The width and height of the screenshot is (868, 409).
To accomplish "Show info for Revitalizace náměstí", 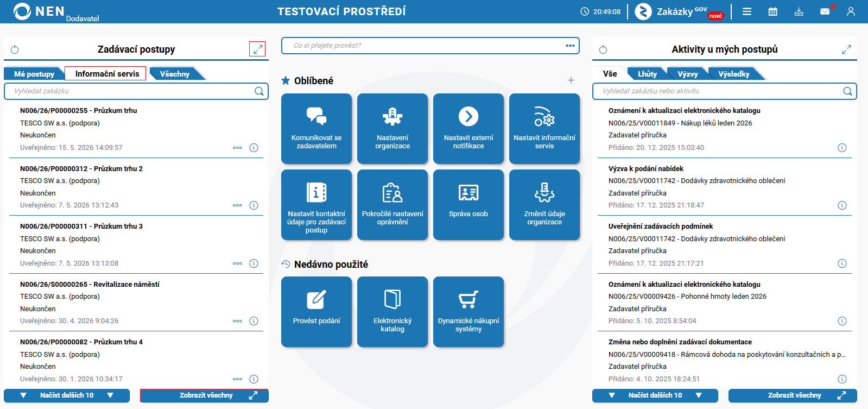I will click(x=254, y=321).
